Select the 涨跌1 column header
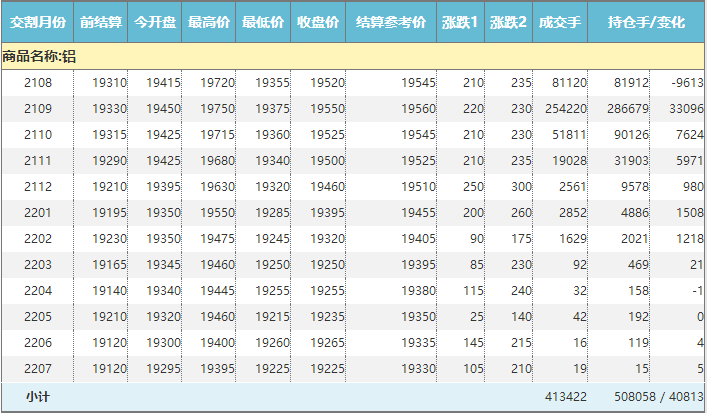 (460, 22)
